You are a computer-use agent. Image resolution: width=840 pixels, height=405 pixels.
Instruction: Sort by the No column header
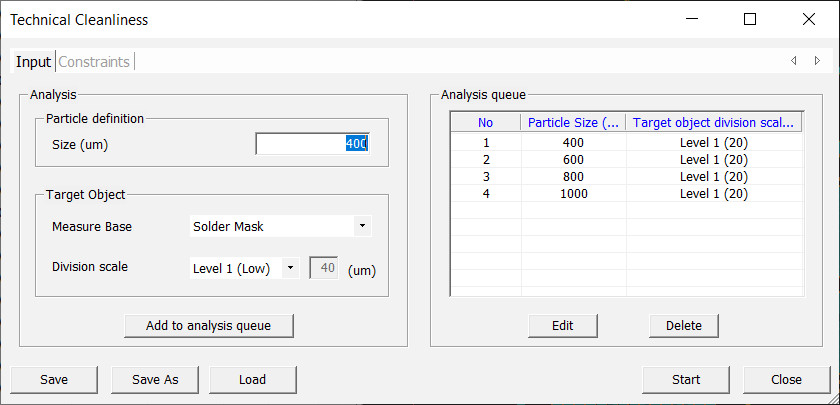(x=485, y=123)
